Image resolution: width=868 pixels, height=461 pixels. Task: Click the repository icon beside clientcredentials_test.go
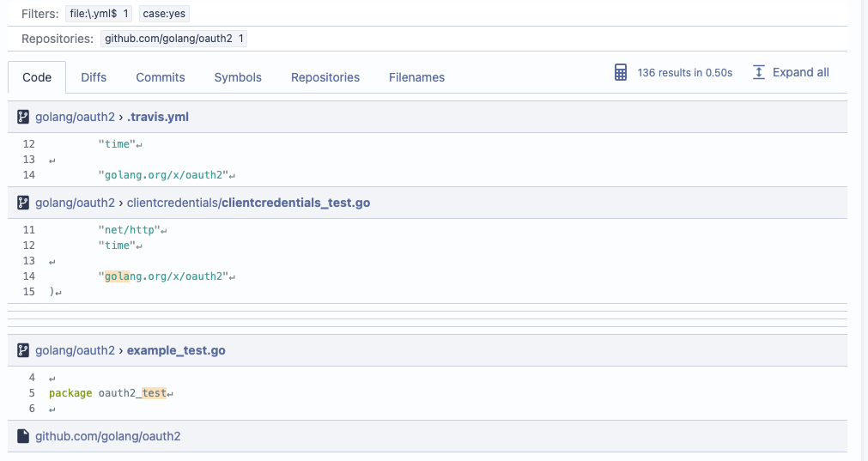(x=22, y=203)
